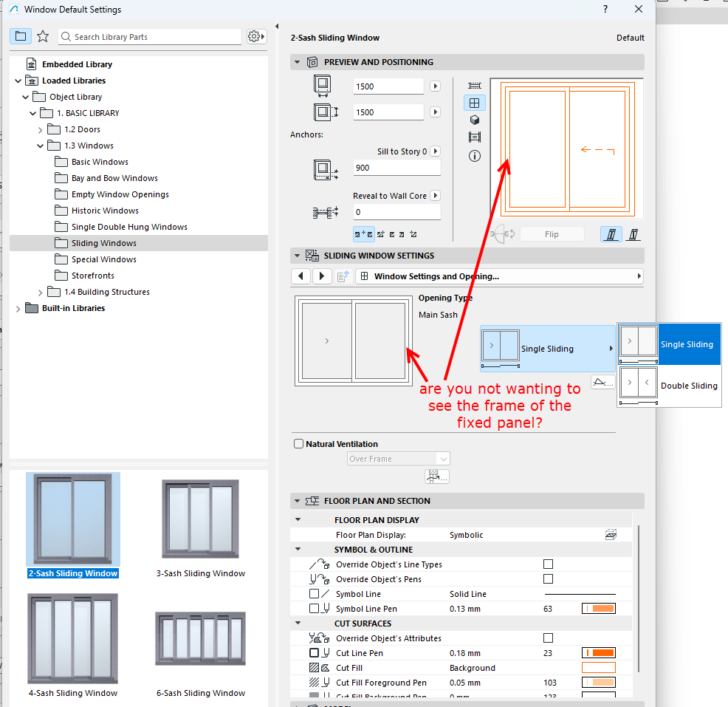Viewport: 728px width, 707px height.
Task: Switch preview to 3D view cube icon
Action: click(x=475, y=120)
